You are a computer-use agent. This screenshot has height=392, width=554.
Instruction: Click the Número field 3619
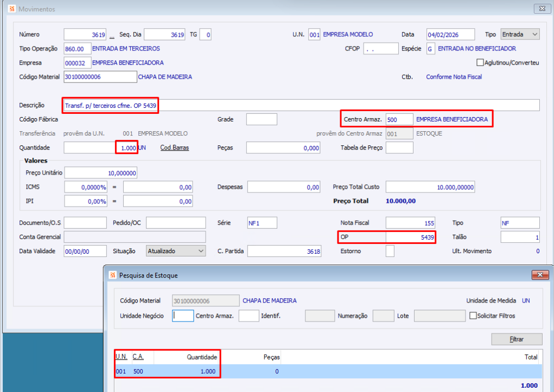click(85, 35)
